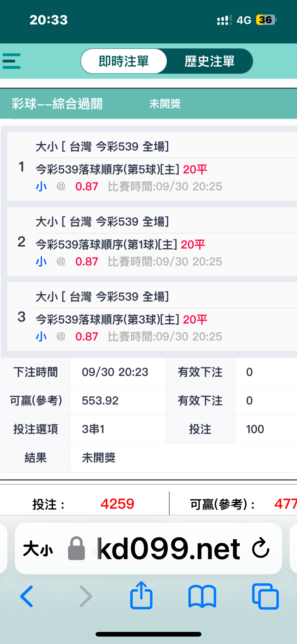Select third bet entry 第3球
Image resolution: width=297 pixels, height=644 pixels.
pyautogui.click(x=152, y=317)
